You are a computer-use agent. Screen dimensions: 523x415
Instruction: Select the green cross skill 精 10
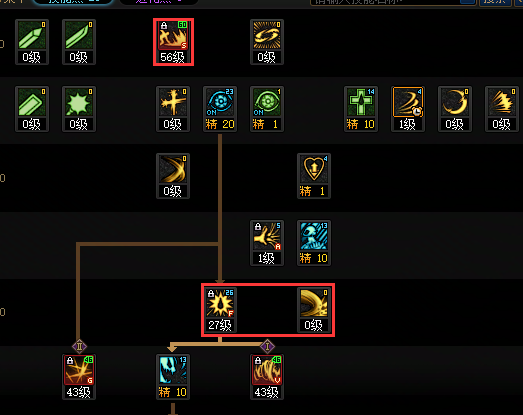361,109
